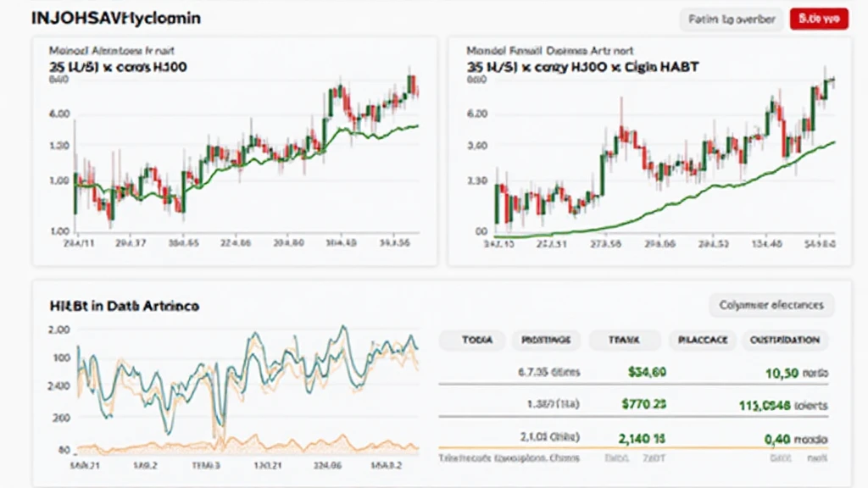The height and width of the screenshot is (488, 868).
Task: Click the red button in the top-right corner
Action: 818,19
